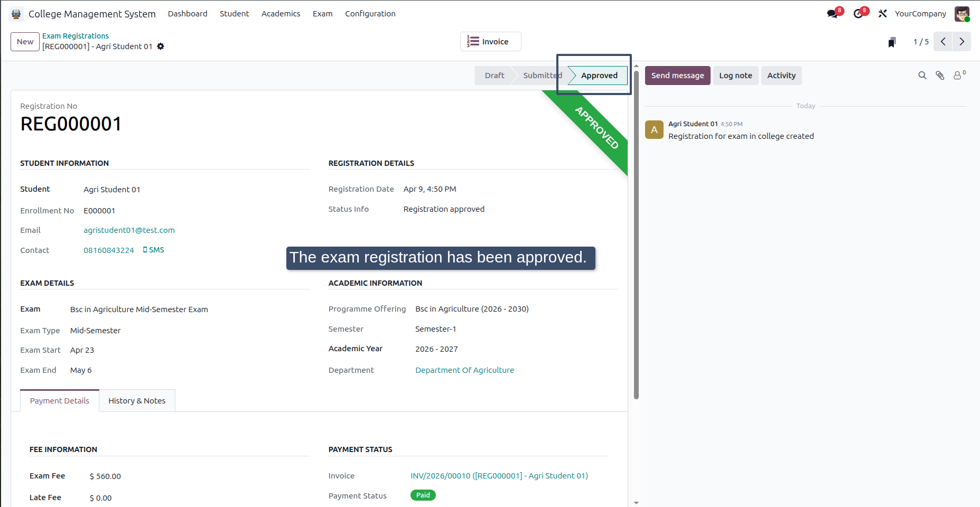Switch to the History & Notes tab
The height and width of the screenshot is (507, 980).
[137, 401]
